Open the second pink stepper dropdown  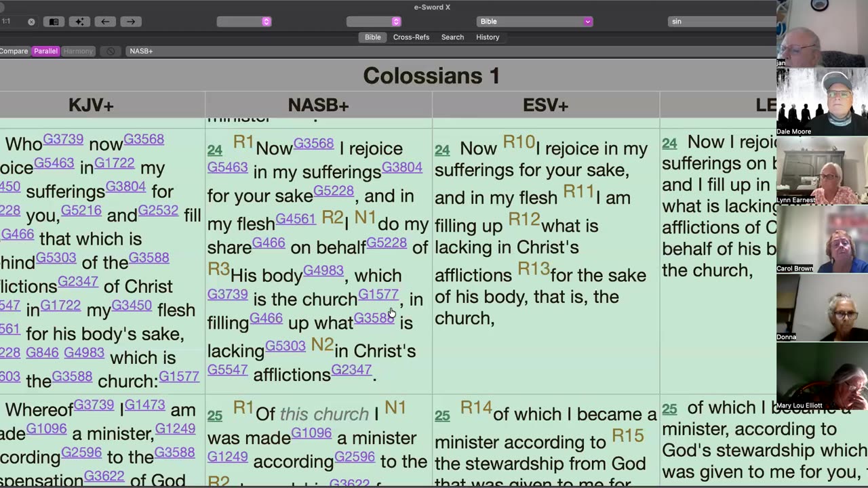coord(396,22)
